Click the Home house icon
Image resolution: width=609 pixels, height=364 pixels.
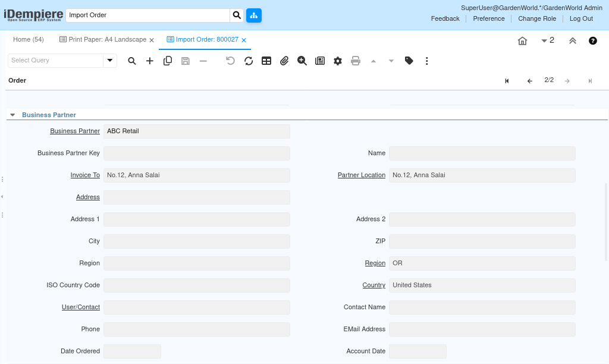(522, 41)
